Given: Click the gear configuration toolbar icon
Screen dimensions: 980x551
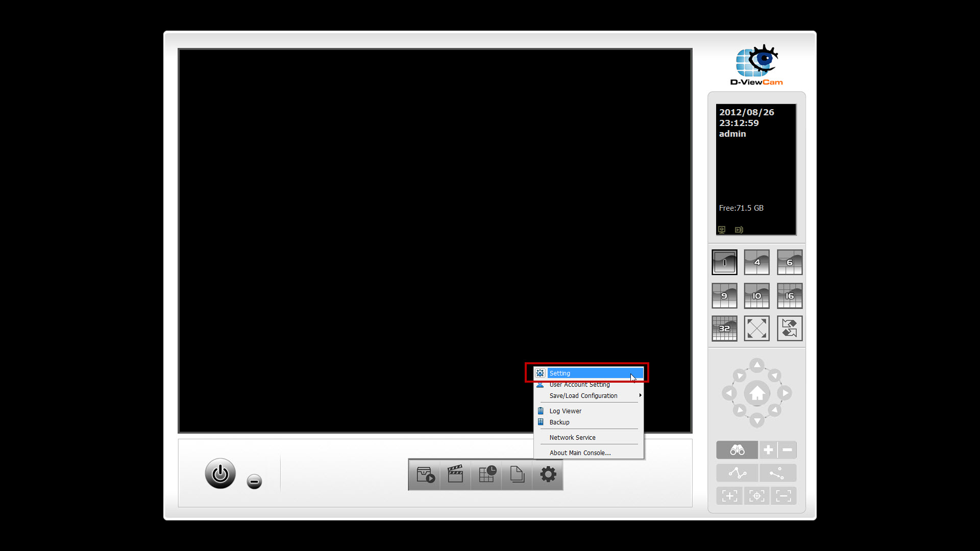Looking at the screenshot, I should [x=548, y=474].
